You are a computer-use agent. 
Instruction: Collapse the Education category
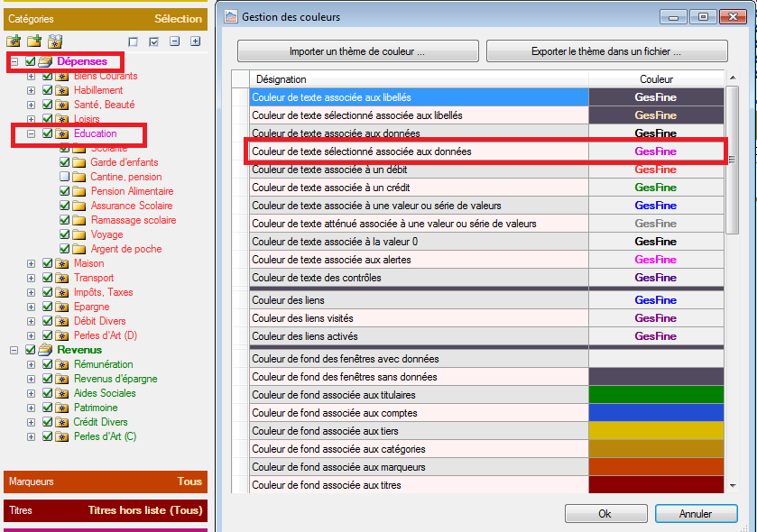(x=32, y=133)
